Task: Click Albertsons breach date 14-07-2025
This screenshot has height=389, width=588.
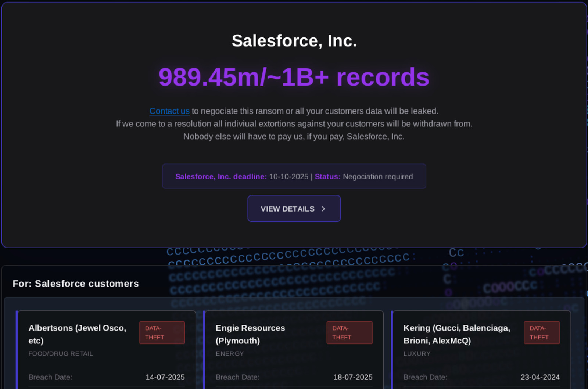Action: click(165, 377)
